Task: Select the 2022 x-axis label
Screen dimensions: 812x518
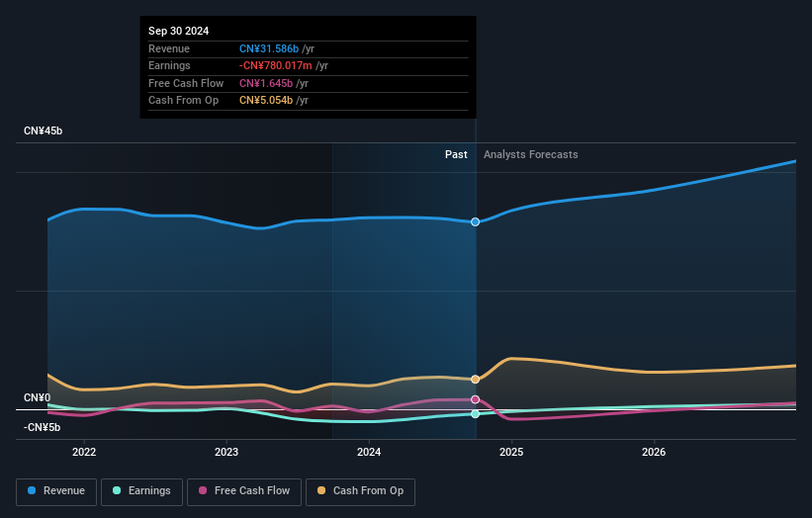Action: click(x=84, y=452)
